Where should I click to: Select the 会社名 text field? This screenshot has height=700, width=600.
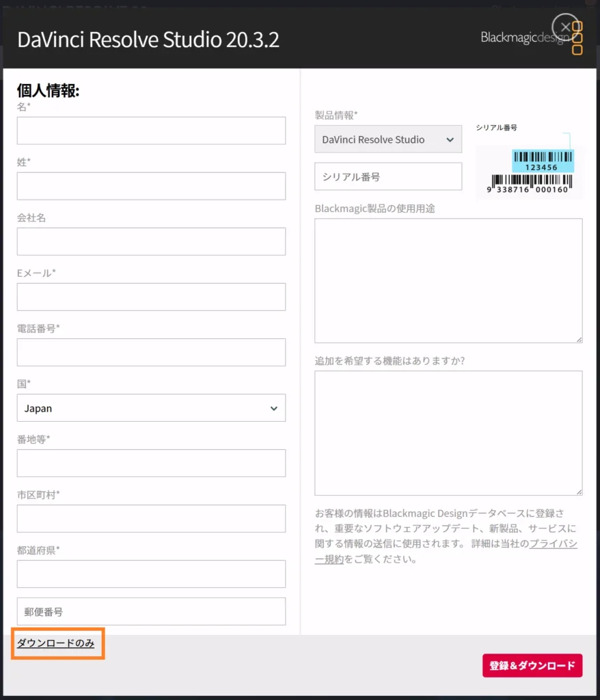click(x=151, y=241)
